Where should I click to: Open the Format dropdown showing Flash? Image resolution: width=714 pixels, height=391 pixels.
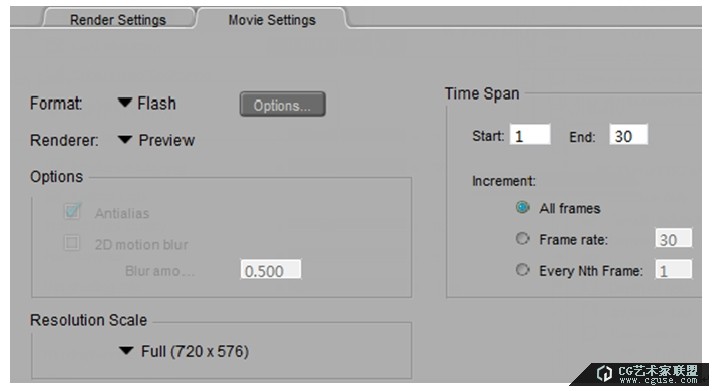pyautogui.click(x=147, y=103)
